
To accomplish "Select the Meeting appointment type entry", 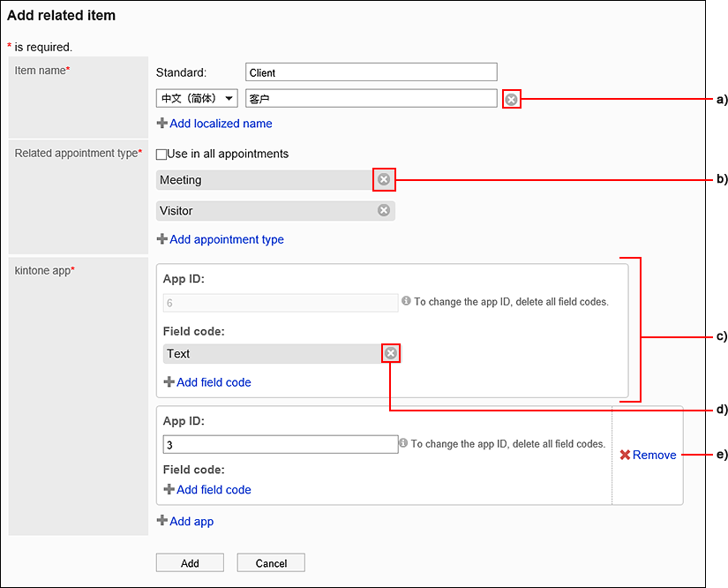I will pos(275,180).
